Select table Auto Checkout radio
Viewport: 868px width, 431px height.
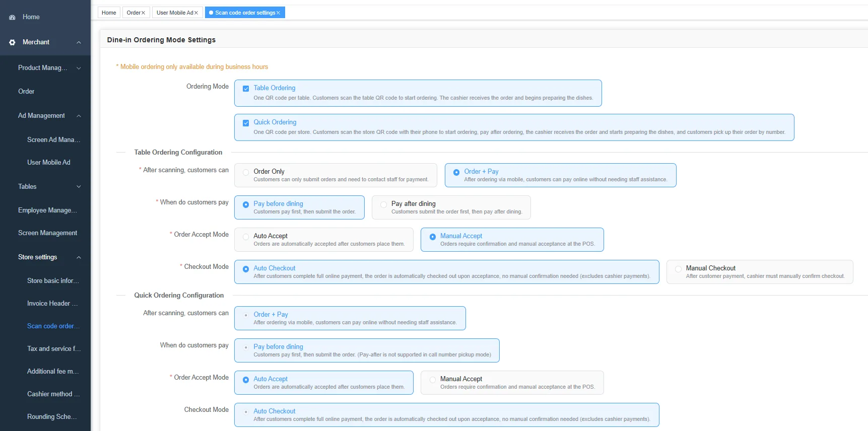pos(246,269)
